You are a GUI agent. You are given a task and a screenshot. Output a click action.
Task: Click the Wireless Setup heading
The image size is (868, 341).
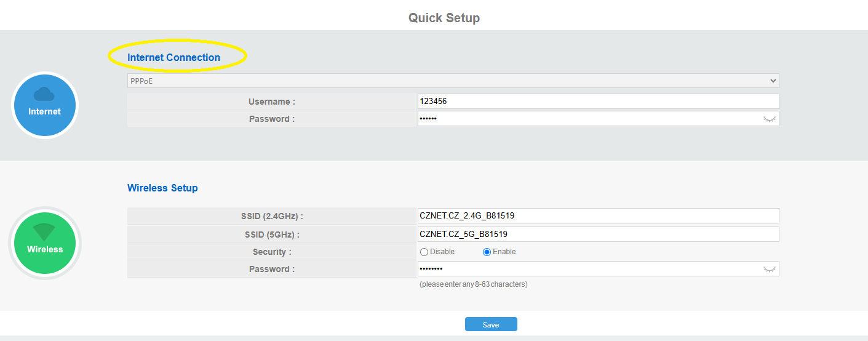click(x=162, y=188)
